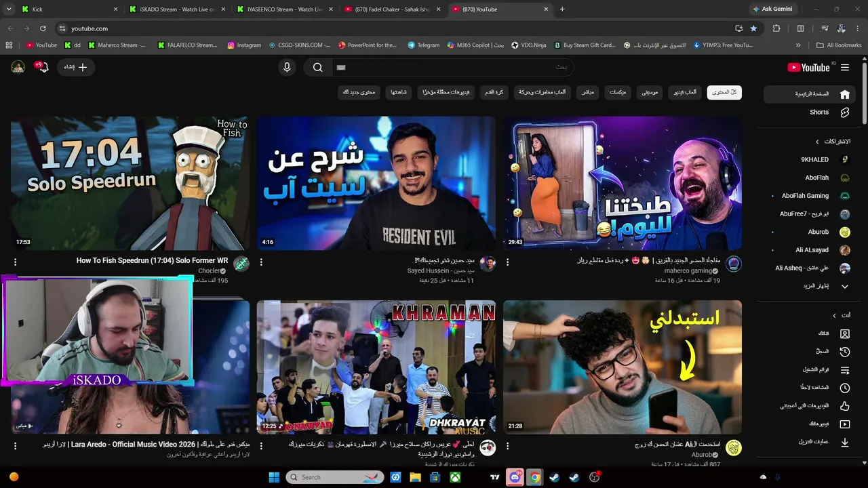Open the All Bookmarks folder
The height and width of the screenshot is (488, 868).
(x=839, y=45)
